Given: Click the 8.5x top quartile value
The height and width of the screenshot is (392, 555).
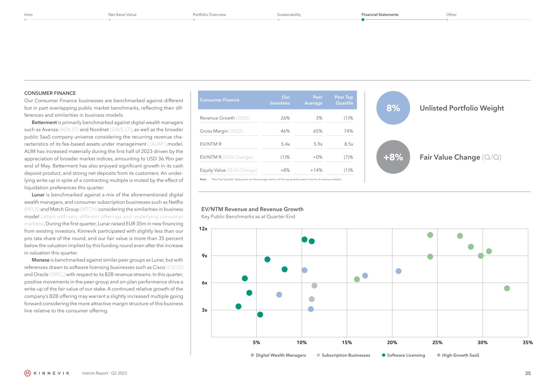Looking at the screenshot, I should point(349,144).
